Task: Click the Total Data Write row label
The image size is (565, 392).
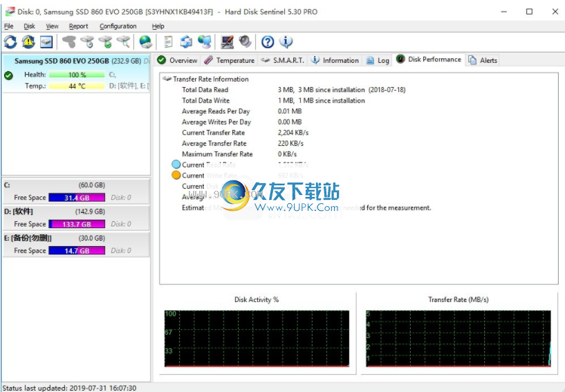Action: click(206, 100)
